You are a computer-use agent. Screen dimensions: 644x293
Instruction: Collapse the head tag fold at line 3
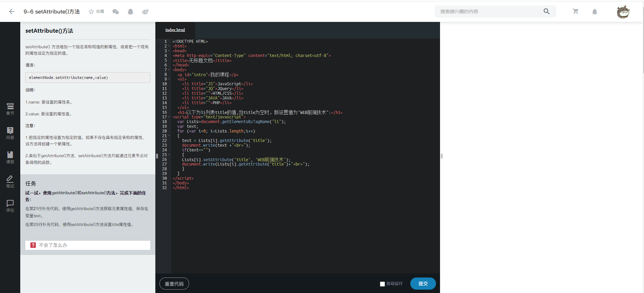pos(169,51)
